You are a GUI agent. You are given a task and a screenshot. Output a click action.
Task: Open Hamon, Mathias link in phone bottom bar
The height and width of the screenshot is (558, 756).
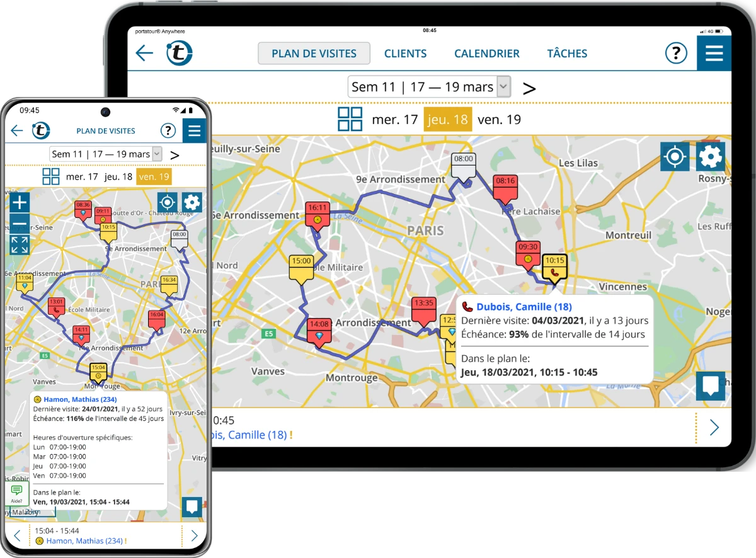84,541
